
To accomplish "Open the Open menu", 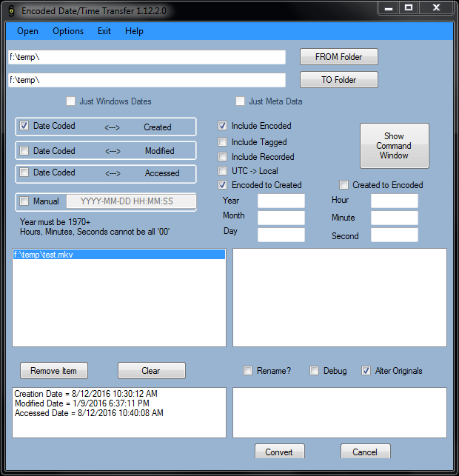I will tap(27, 31).
